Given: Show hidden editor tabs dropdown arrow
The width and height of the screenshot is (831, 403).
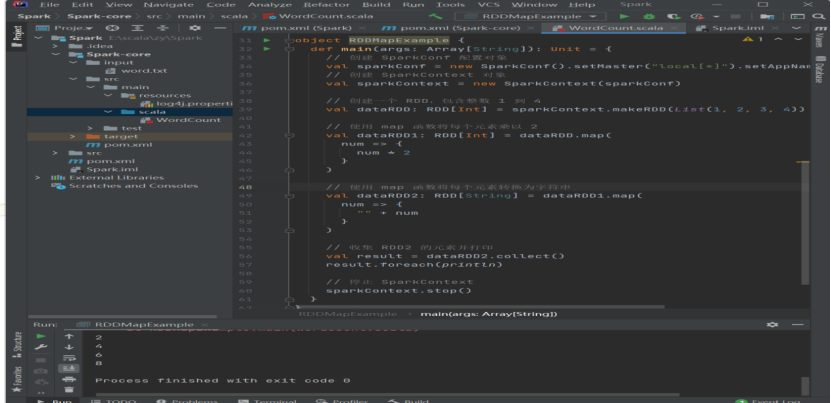Looking at the screenshot, I should click(796, 28).
